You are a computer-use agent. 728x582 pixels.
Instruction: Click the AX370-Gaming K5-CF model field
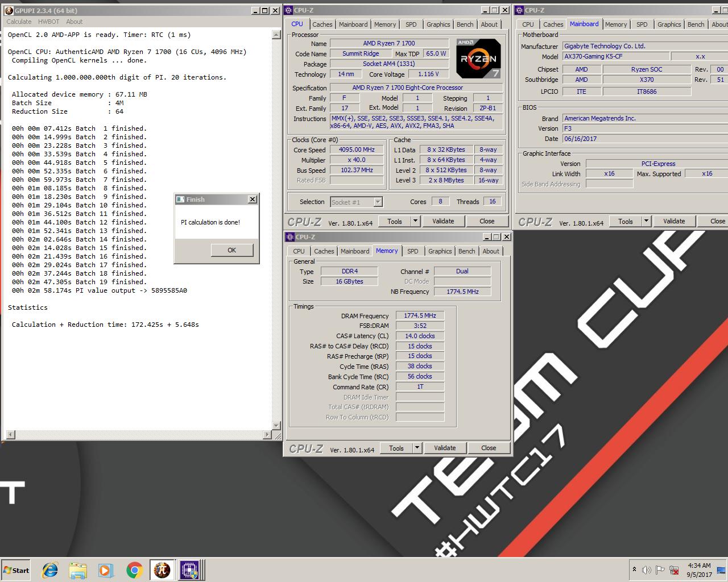615,56
